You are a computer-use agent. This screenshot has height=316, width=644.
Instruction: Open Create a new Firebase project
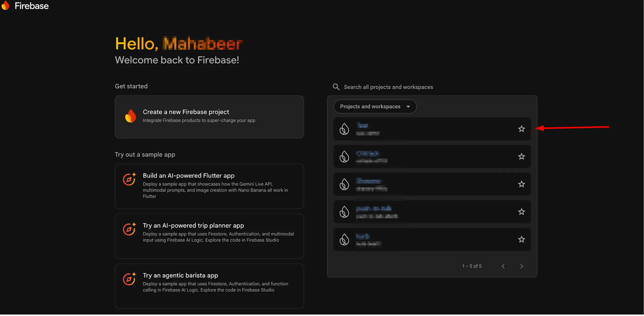210,116
